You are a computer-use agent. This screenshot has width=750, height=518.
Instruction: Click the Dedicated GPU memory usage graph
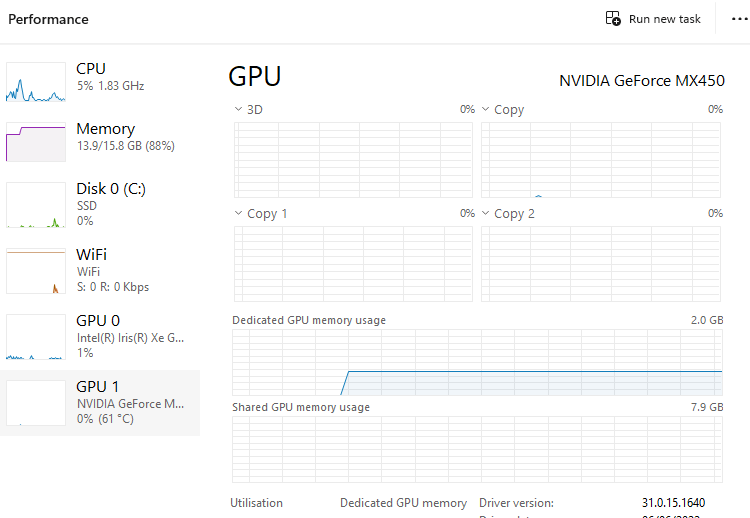pyautogui.click(x=477, y=362)
